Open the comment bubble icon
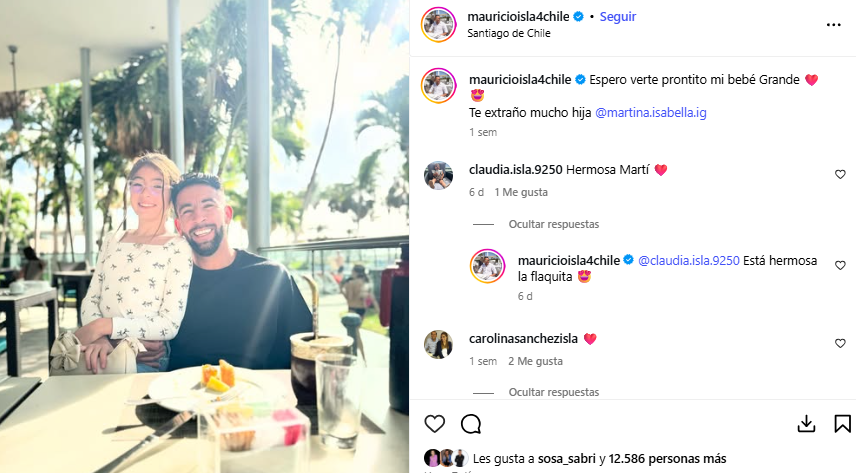856x473 pixels. 471,424
